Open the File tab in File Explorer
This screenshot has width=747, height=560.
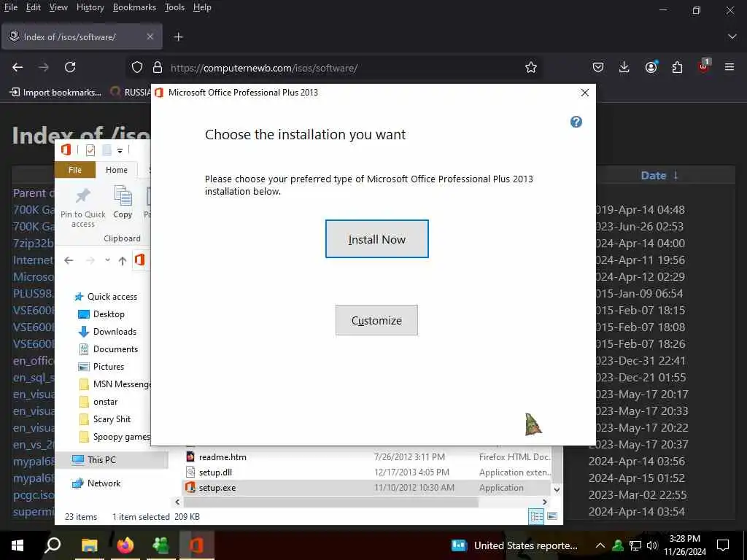[75, 170]
